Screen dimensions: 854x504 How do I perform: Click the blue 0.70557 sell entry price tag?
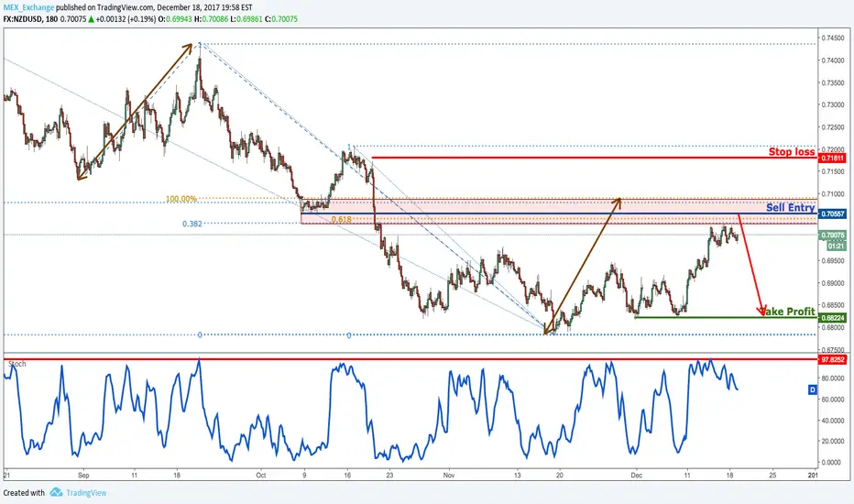[x=832, y=214]
